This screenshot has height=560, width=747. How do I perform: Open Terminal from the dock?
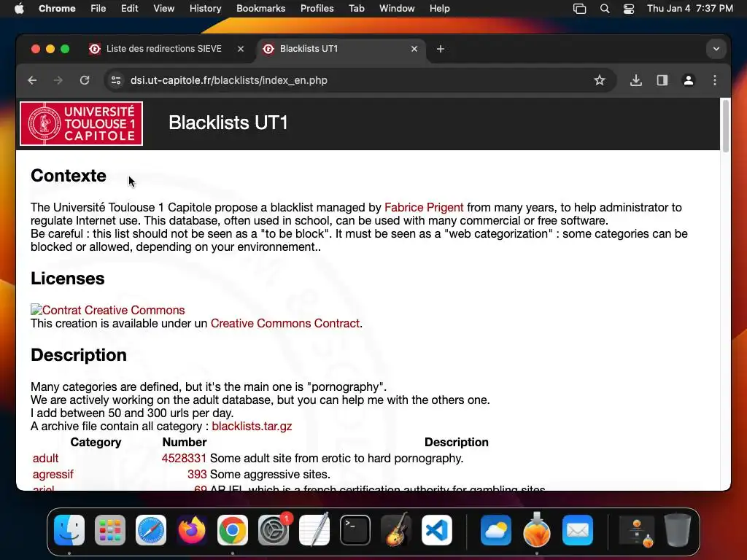[x=355, y=530]
